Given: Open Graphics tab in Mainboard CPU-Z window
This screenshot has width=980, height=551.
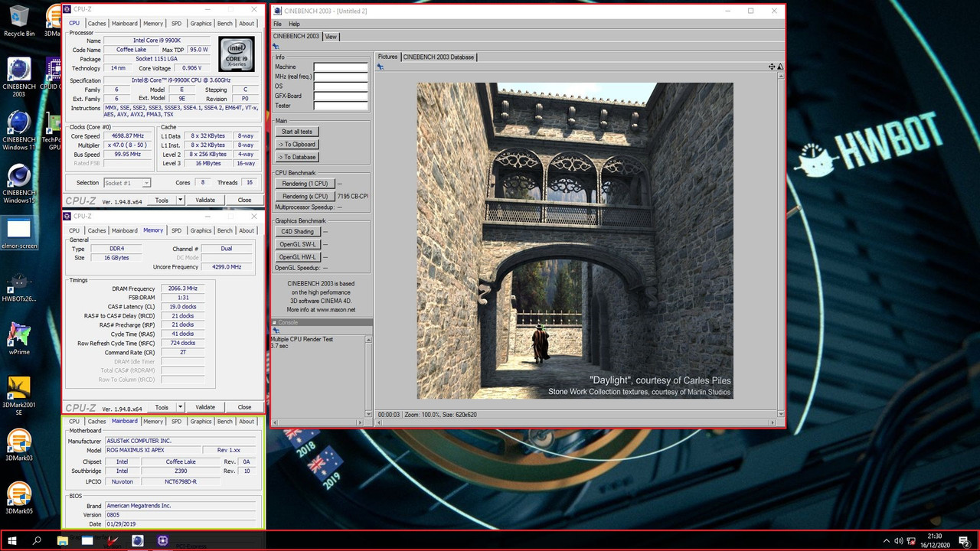Looking at the screenshot, I should click(201, 422).
